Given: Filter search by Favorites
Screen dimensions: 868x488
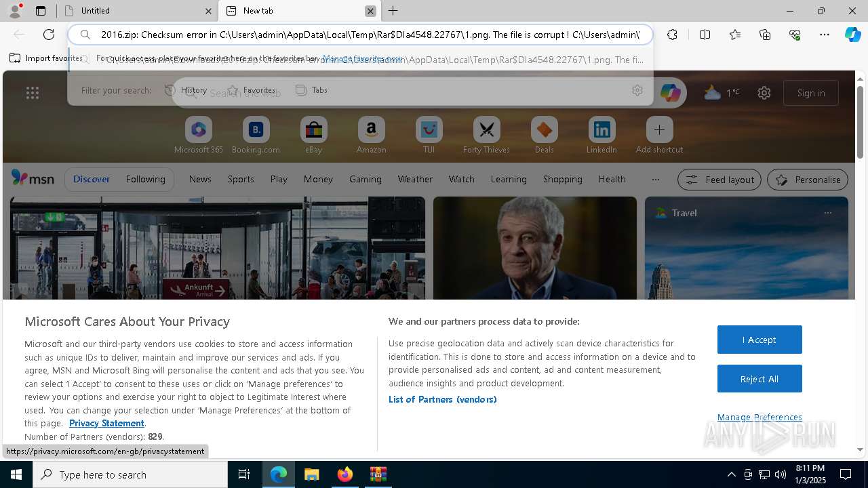Looking at the screenshot, I should point(252,90).
